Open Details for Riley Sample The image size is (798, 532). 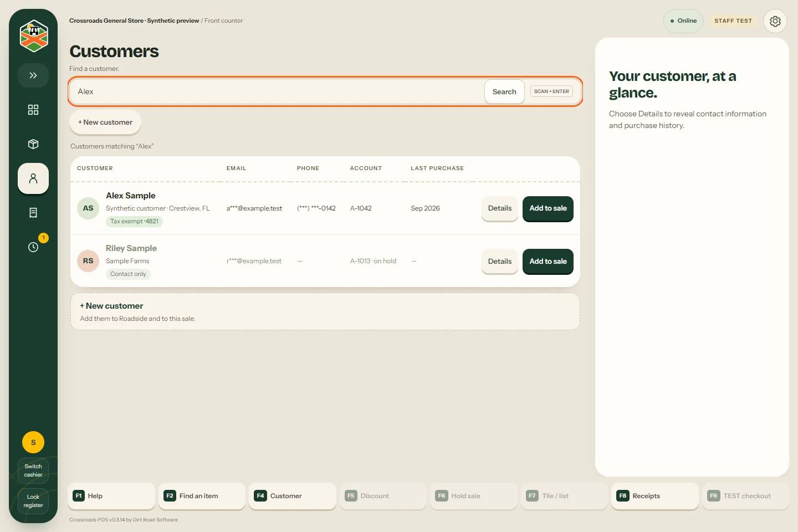[500, 262]
